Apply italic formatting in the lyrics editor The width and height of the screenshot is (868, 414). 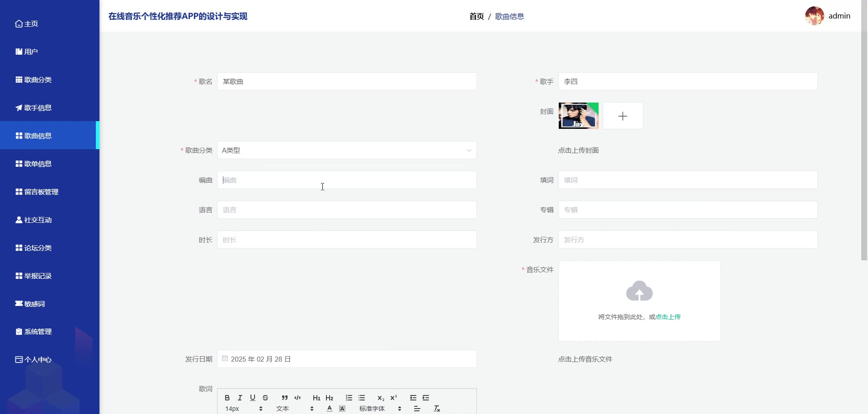239,398
